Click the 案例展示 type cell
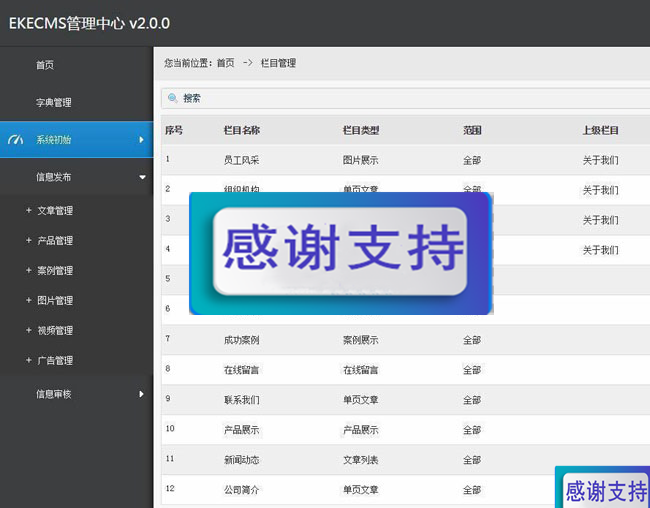650x508 pixels. 361,340
